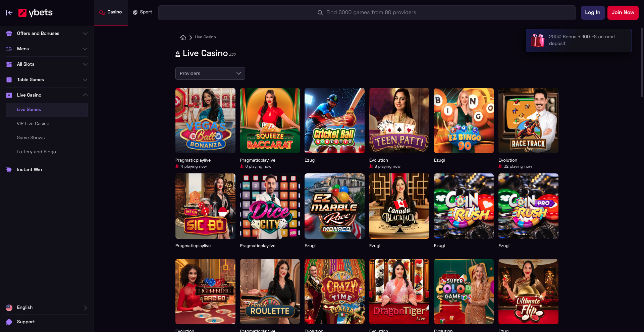Open Teen Patti Live game
The width and height of the screenshot is (644, 332).
pyautogui.click(x=399, y=121)
